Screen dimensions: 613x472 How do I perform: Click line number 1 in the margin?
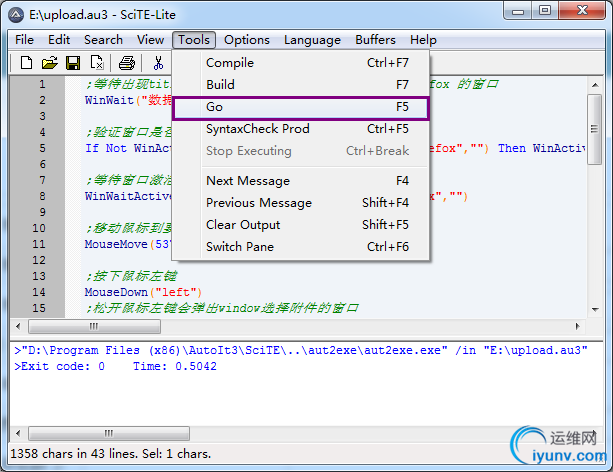42,84
